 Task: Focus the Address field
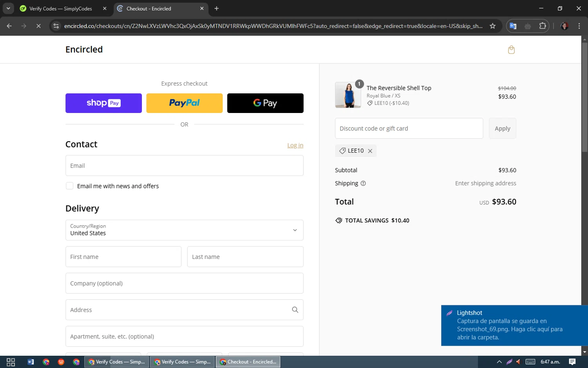coord(184,310)
